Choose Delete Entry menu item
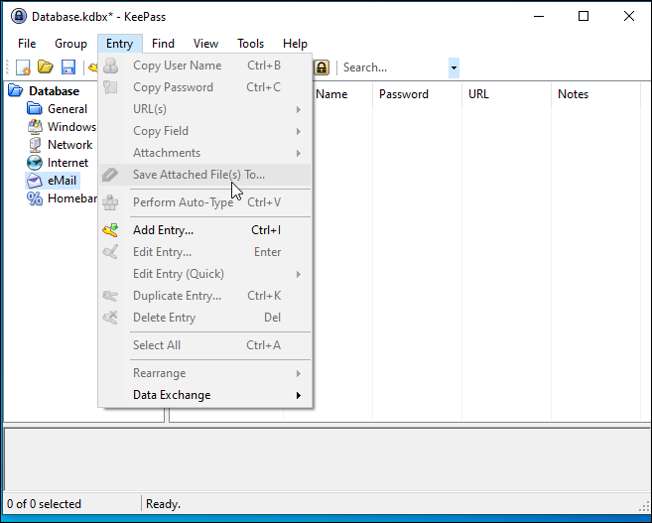The image size is (652, 523). (x=205, y=318)
